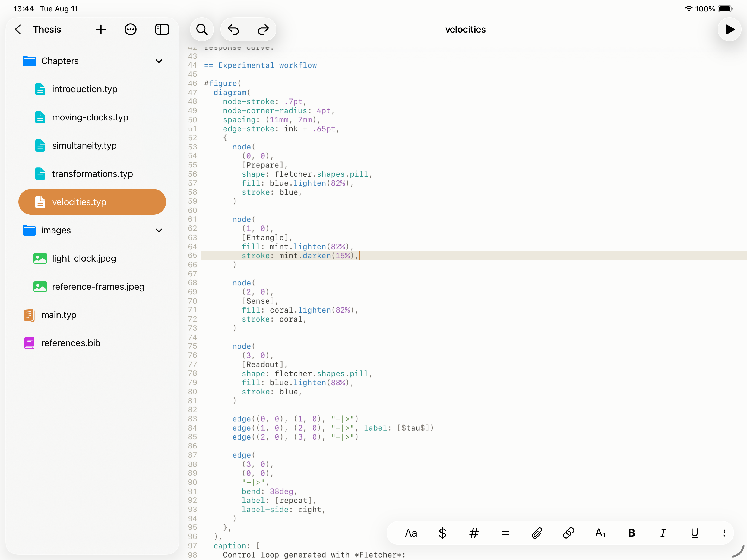Click the caption: [ line
Image resolution: width=747 pixels, height=560 pixels.
236,546
